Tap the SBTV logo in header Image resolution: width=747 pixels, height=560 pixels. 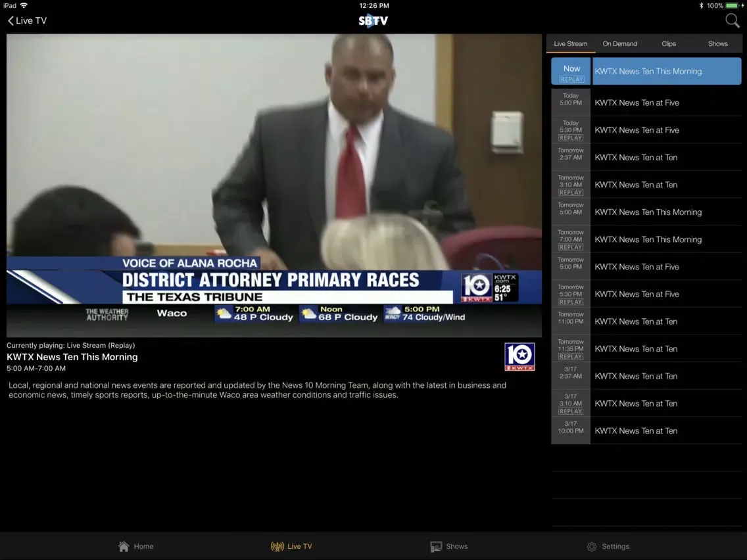tap(373, 20)
